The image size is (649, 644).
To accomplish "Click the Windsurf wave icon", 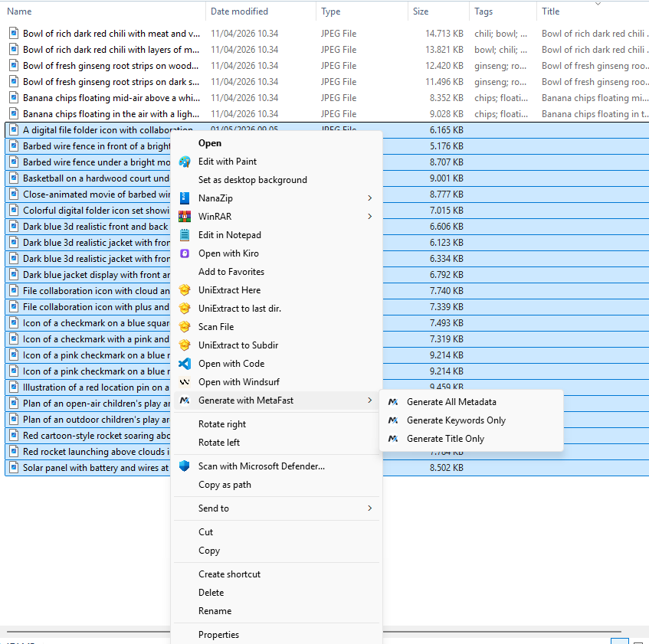I will (185, 382).
